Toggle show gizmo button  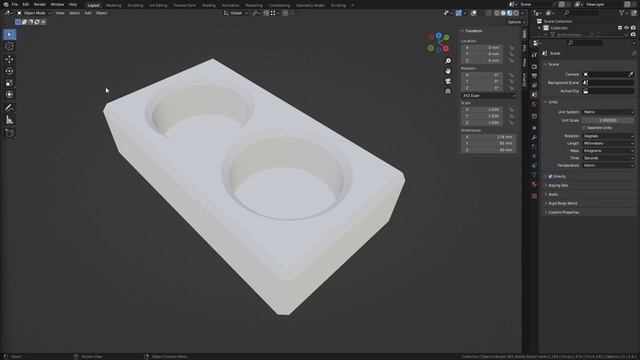[x=459, y=13]
